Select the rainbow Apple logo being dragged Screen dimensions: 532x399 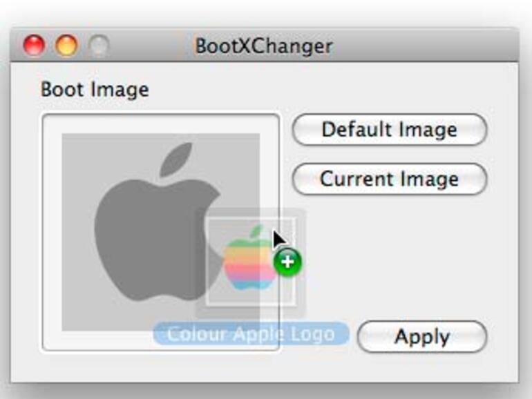pos(249,262)
